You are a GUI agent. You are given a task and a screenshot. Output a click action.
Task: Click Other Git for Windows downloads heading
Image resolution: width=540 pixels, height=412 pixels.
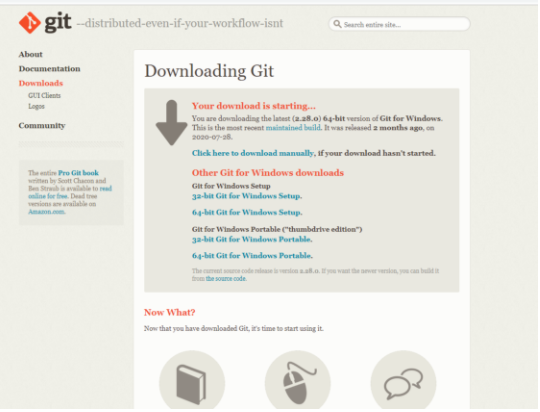[x=268, y=173]
